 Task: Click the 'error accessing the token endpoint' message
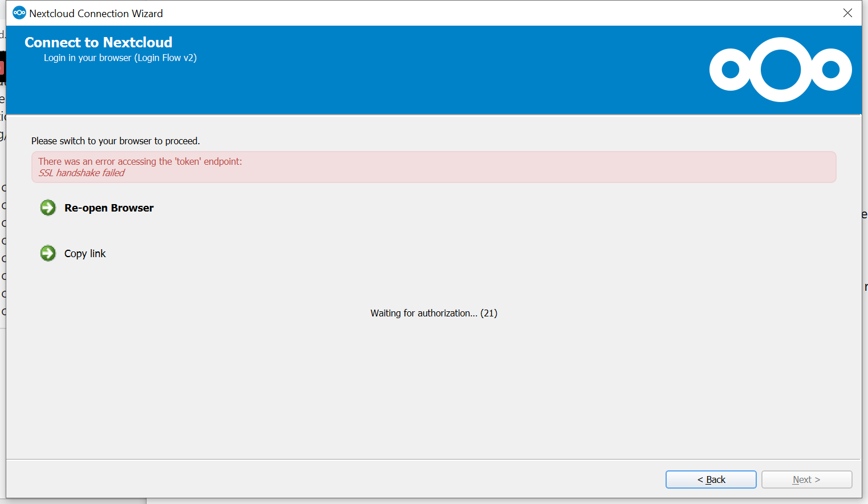pos(140,161)
